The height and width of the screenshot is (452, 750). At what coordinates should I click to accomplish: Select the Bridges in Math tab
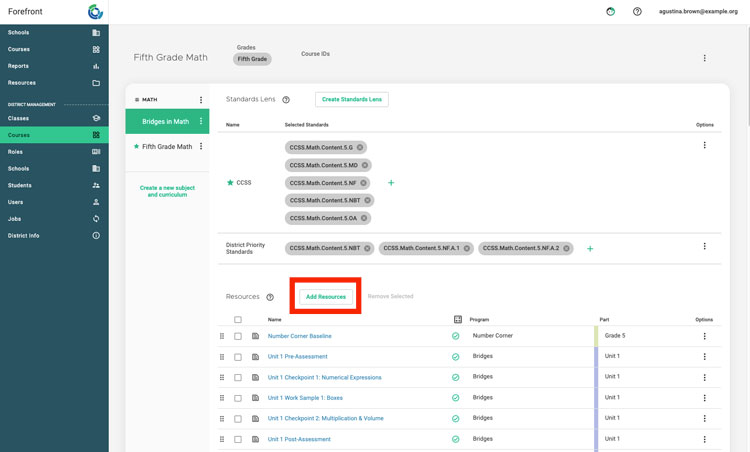pyautogui.click(x=167, y=121)
